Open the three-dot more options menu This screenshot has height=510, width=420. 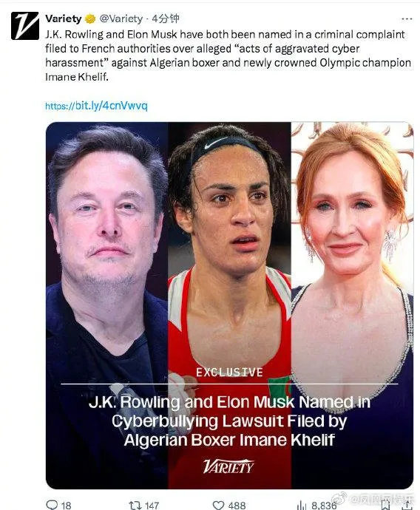407,19
